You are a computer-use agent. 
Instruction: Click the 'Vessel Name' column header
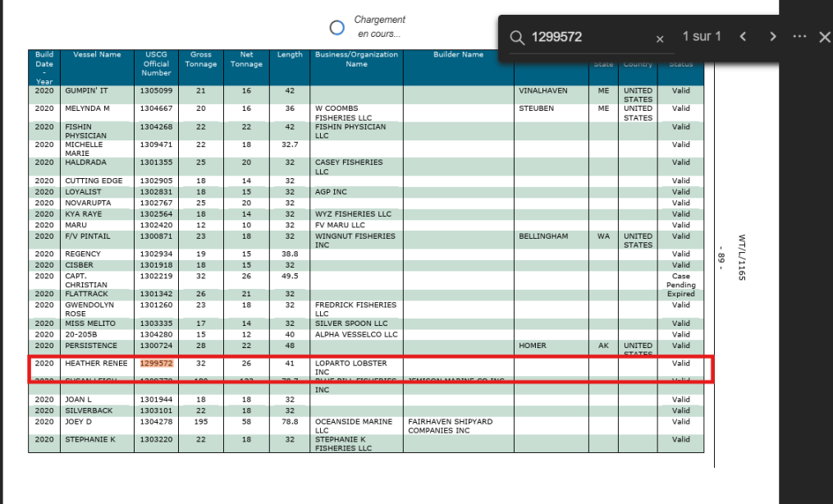coord(97,55)
